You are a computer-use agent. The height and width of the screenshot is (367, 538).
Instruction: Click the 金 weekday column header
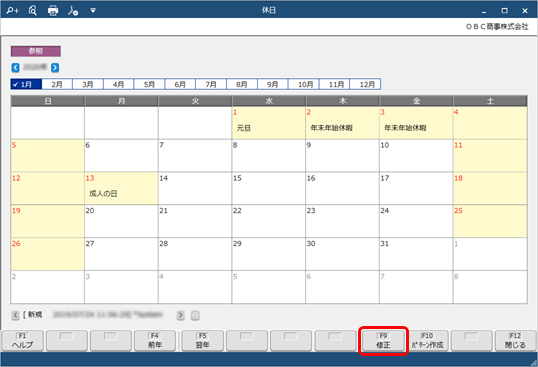[x=417, y=101]
